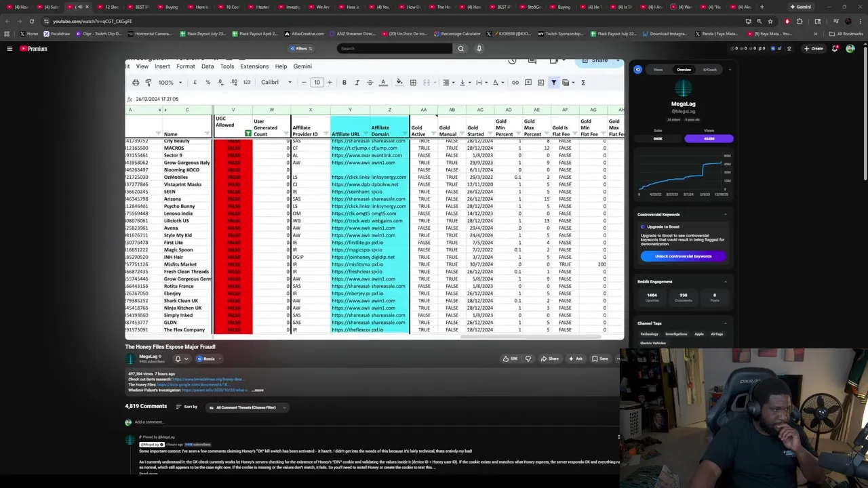
Task: Click the YouTube search magnifier button
Action: (461, 49)
